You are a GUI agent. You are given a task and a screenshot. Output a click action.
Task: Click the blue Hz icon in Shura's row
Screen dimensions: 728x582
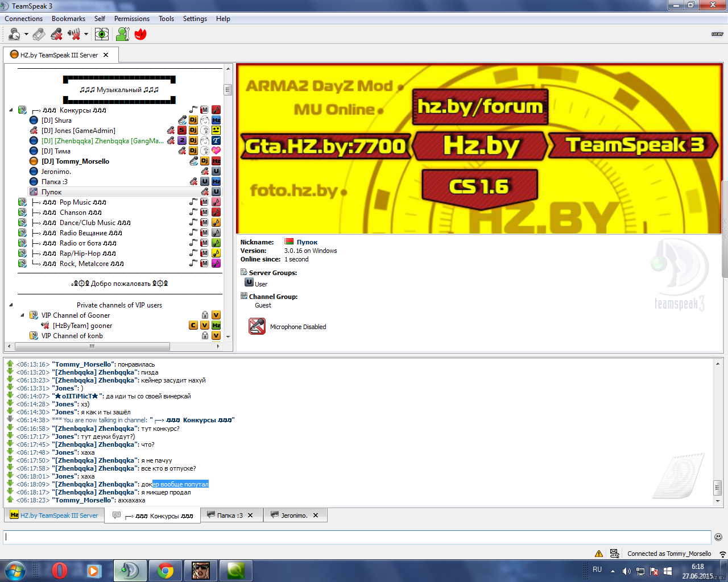click(216, 120)
